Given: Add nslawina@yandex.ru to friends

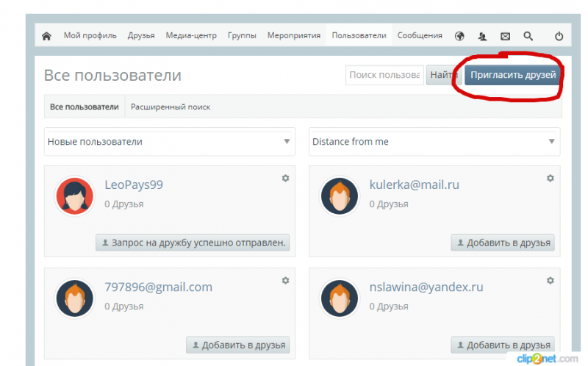Looking at the screenshot, I should tap(503, 345).
